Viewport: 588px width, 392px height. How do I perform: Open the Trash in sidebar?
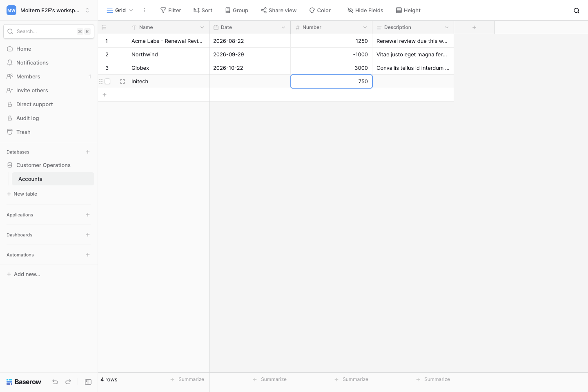49,132
